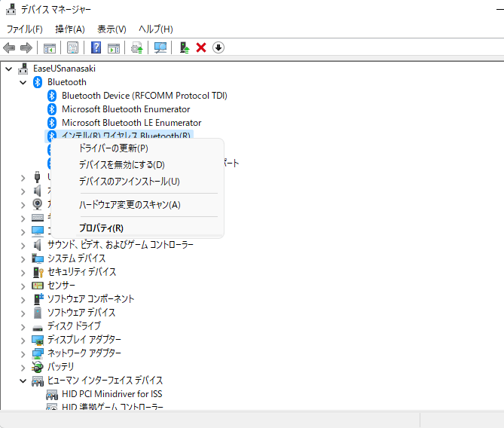Click the Bluetooth category icon
This screenshot has width=504, height=428.
pos(38,82)
